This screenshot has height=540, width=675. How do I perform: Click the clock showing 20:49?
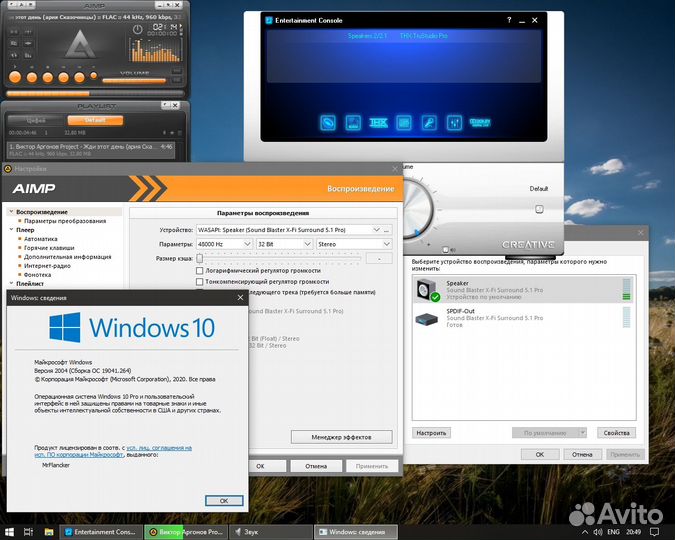[x=633, y=532]
